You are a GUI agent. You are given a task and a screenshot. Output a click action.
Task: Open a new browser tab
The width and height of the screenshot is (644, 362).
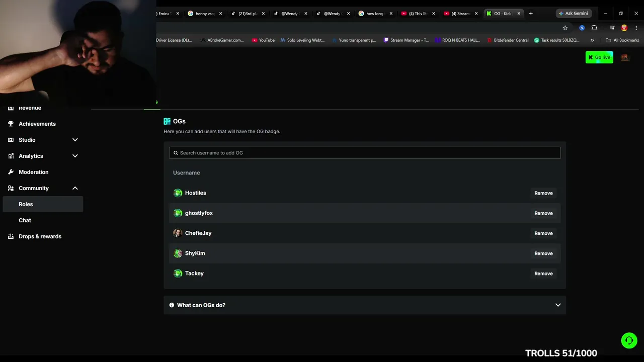[531, 14]
